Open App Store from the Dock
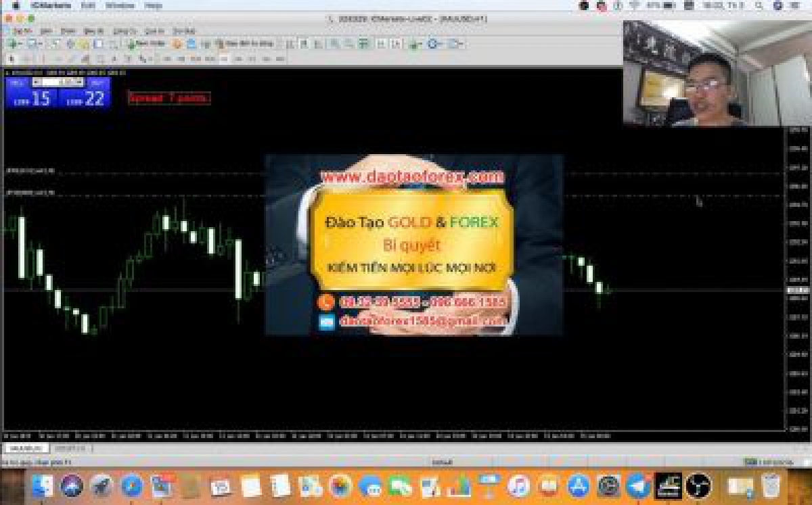Screen dimensions: 812x505 (x=579, y=485)
